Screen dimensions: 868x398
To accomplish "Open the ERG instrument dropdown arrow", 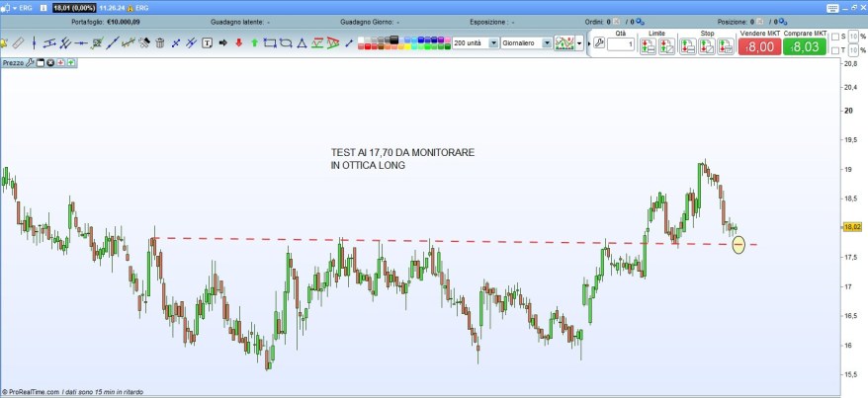I will click(15, 8).
